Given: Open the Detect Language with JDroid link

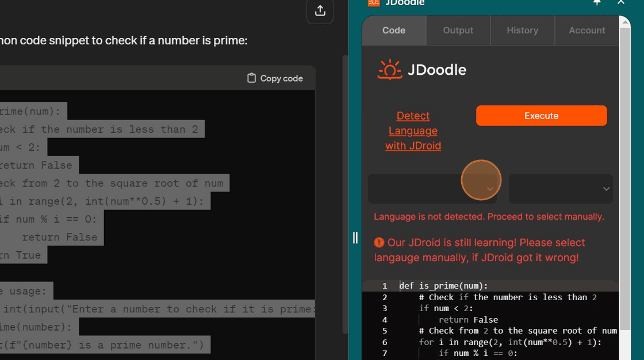Looking at the screenshot, I should pos(413,131).
